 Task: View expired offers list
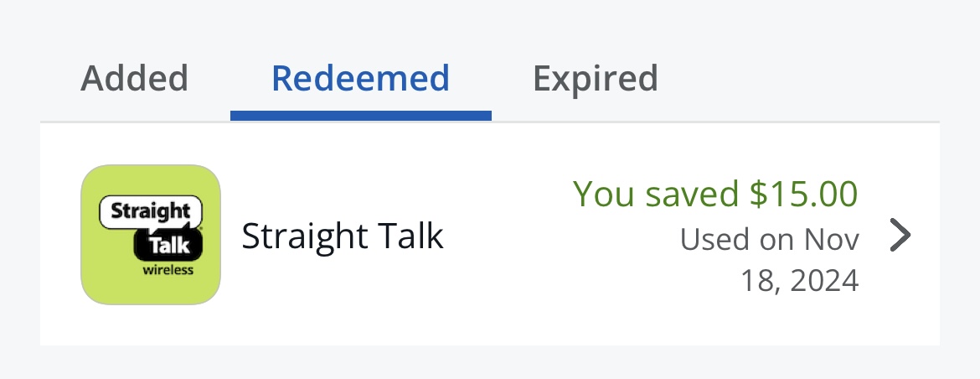(x=595, y=79)
